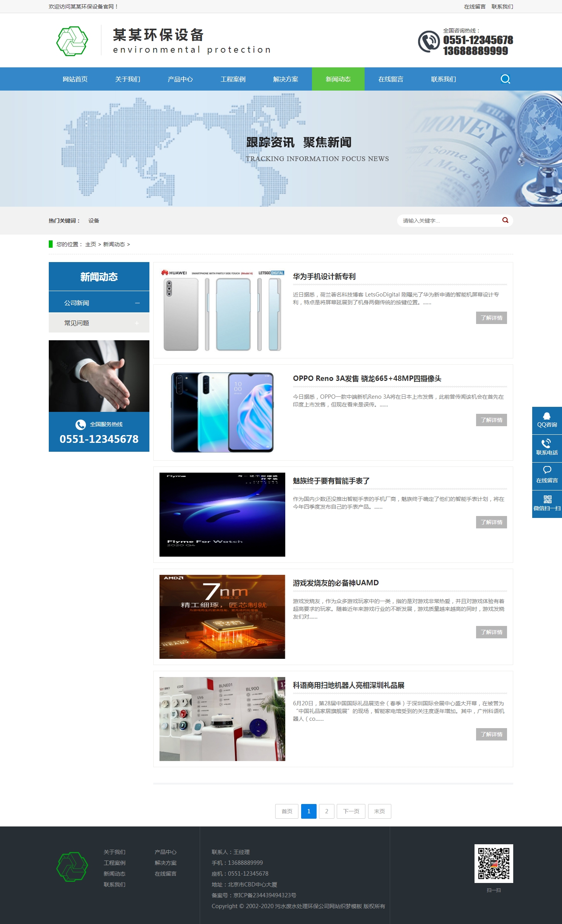Go to page 2 in pagination
562x924 pixels.
pyautogui.click(x=327, y=811)
